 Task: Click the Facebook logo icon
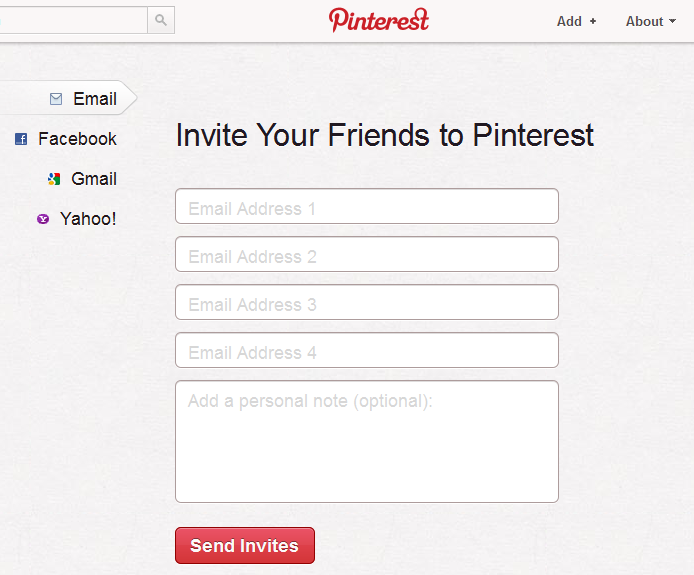(x=21, y=139)
